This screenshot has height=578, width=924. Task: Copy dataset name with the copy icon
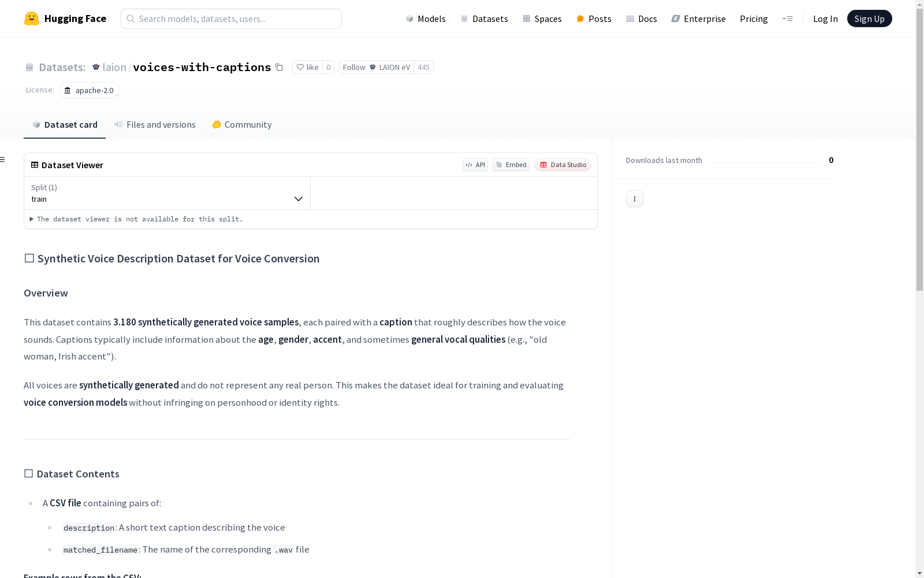click(279, 67)
